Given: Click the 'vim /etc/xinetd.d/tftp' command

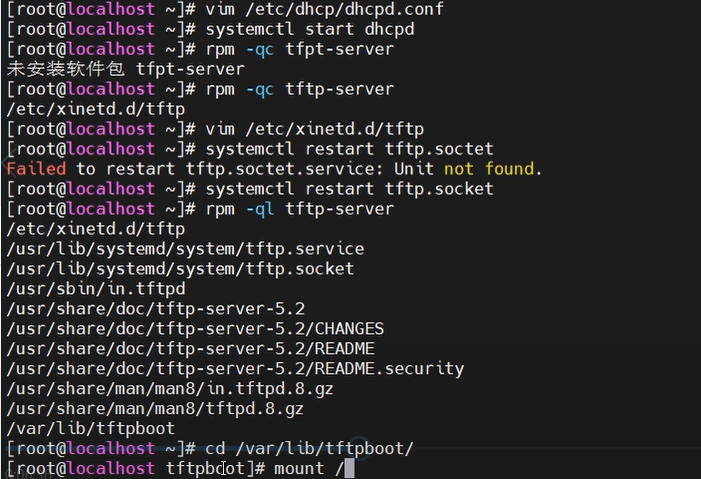Looking at the screenshot, I should click(x=314, y=129).
